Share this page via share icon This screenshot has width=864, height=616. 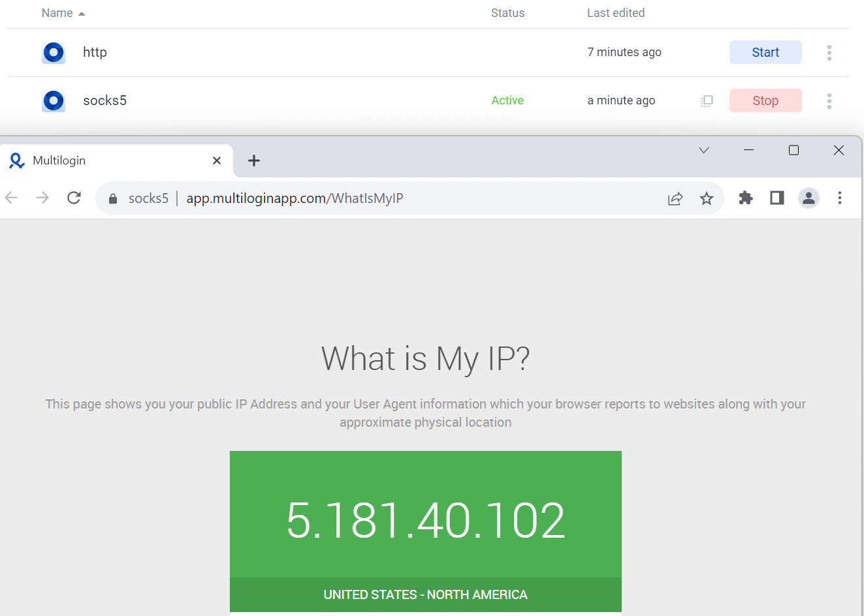click(x=675, y=198)
